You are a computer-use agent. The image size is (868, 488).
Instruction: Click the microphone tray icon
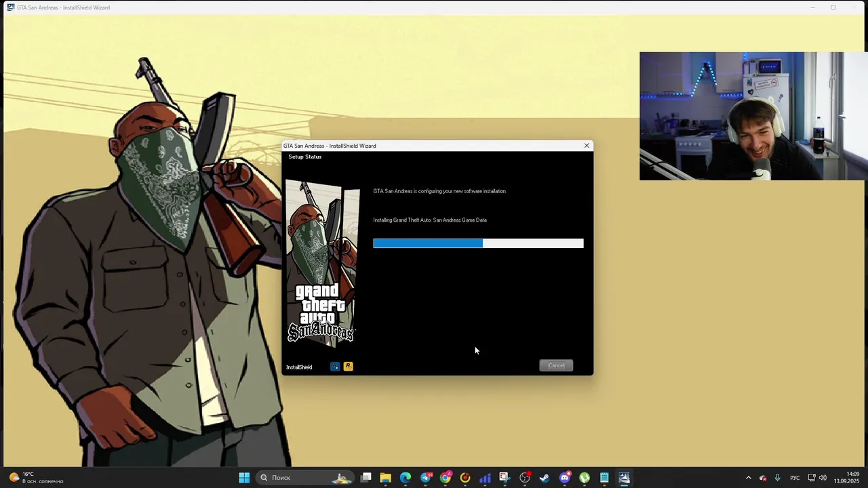click(x=777, y=478)
